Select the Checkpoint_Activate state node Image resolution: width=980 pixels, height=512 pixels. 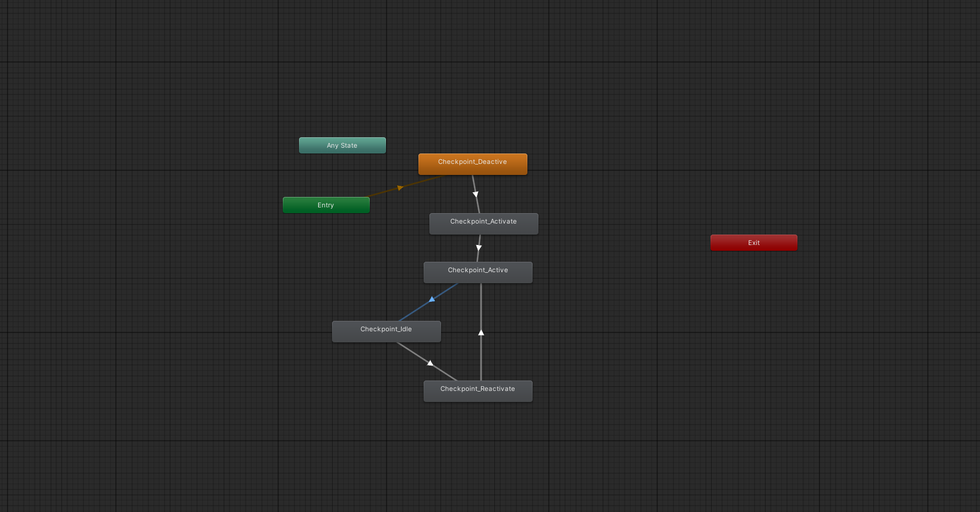[483, 224]
